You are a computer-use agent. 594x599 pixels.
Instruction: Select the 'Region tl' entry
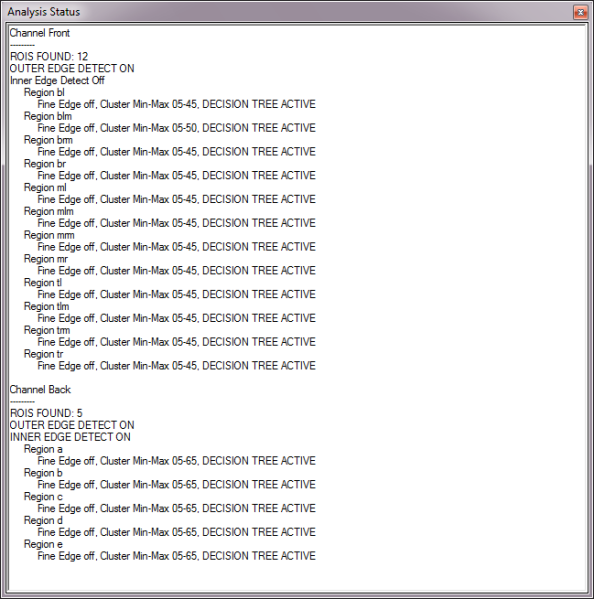pyautogui.click(x=43, y=283)
